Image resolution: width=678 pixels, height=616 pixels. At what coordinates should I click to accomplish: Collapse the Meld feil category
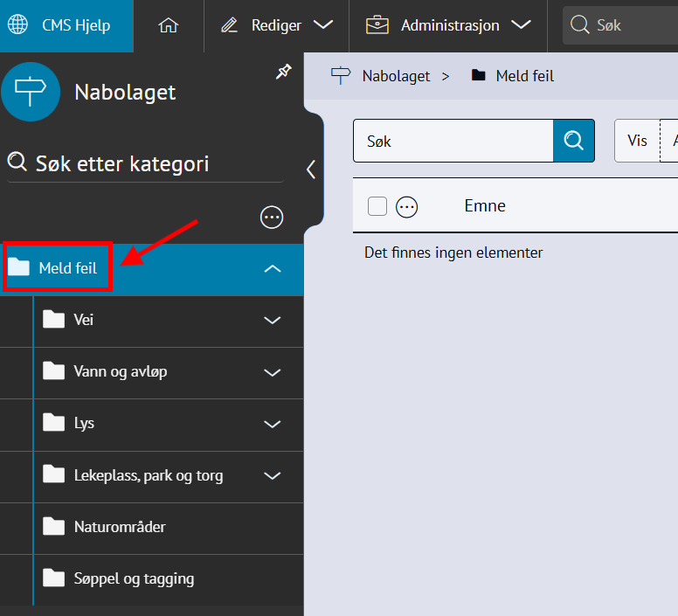tap(273, 269)
